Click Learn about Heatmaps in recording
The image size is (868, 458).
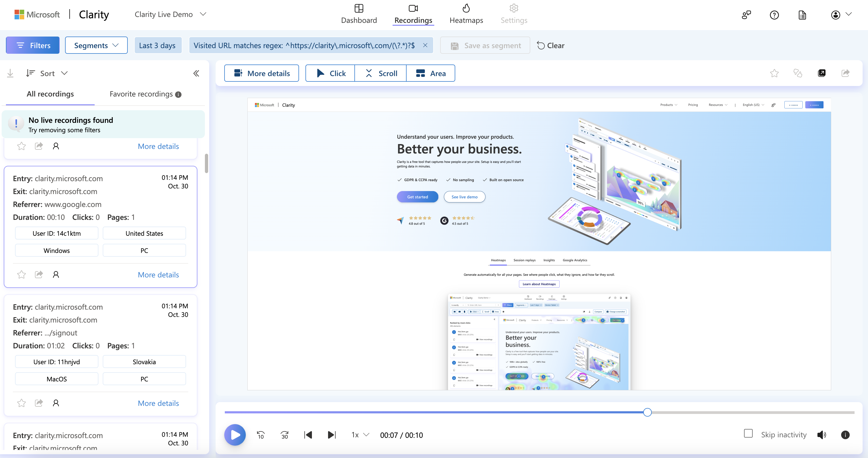click(539, 284)
